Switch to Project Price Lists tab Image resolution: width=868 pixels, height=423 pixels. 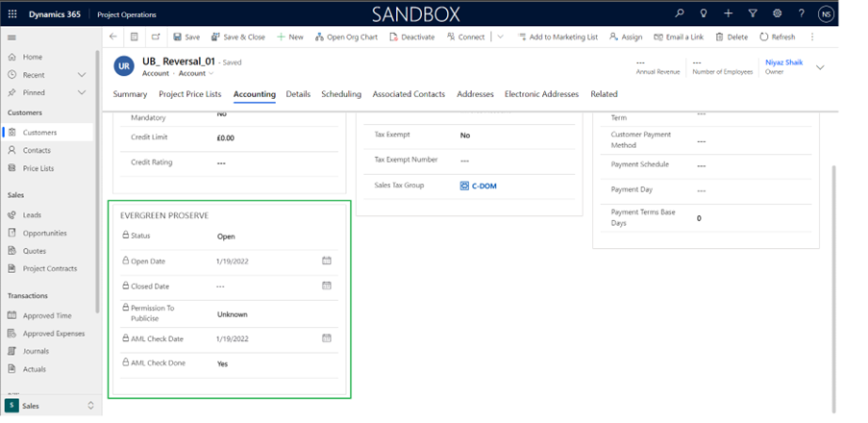[190, 94]
